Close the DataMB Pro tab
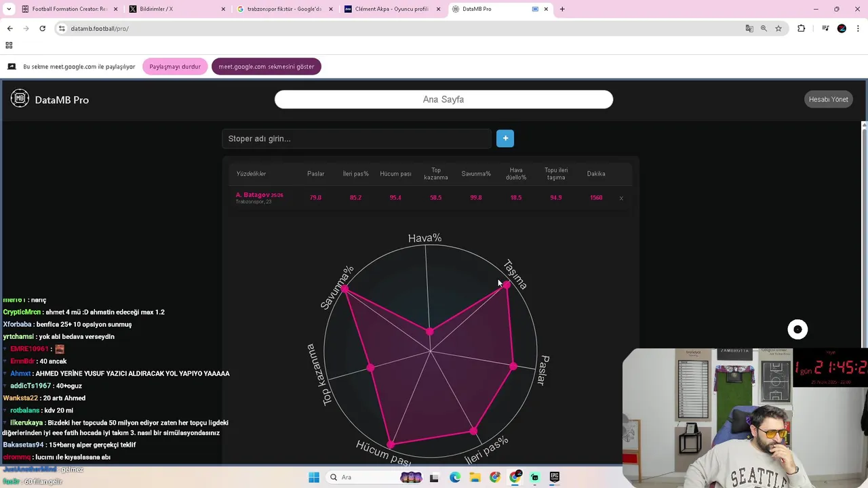 (x=546, y=9)
